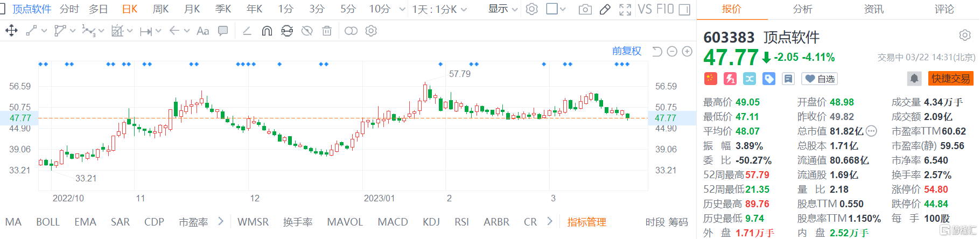Expand the trend line tool options arrow
The width and height of the screenshot is (980, 239).
pyautogui.click(x=44, y=31)
